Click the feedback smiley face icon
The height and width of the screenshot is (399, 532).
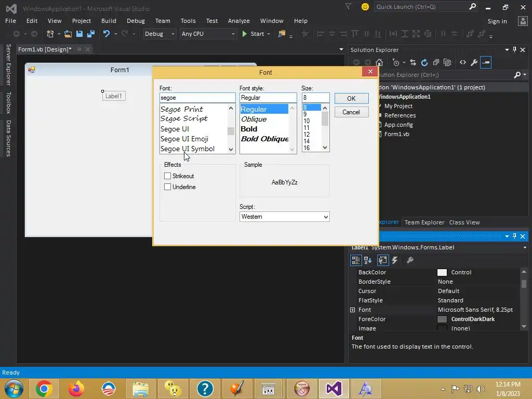pos(365,7)
